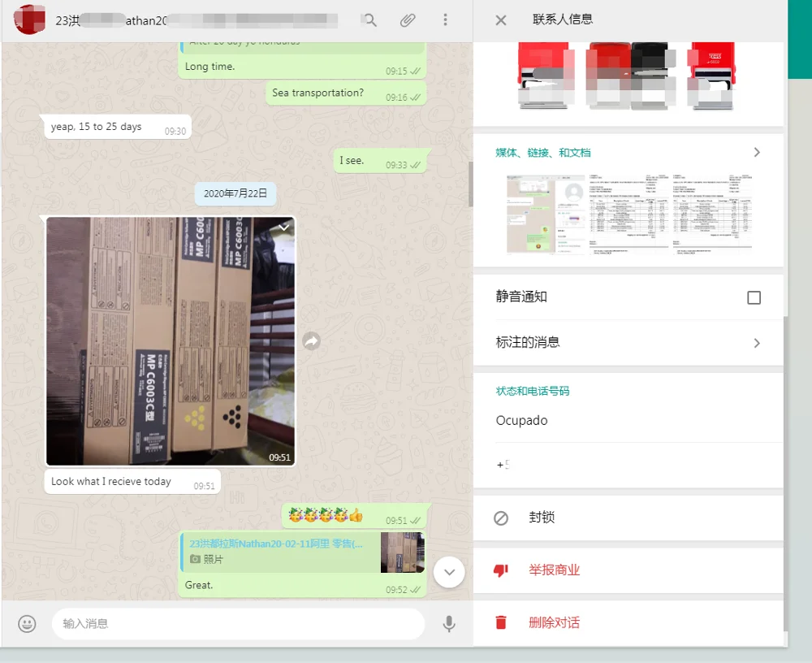
Task: Click the 'Look what I recieve today' message
Action: [x=132, y=482]
